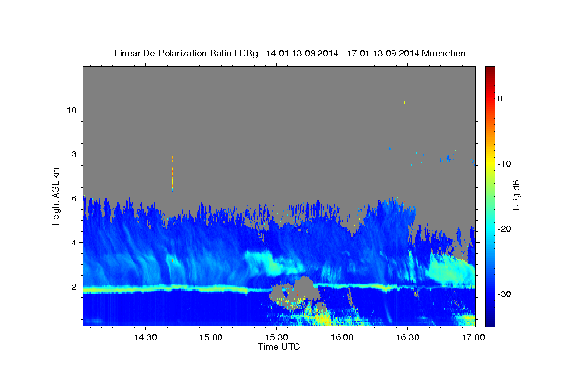588x392 pixels.
Task: Click the vertical red-yellow streak near 14:40
Action: point(172,173)
